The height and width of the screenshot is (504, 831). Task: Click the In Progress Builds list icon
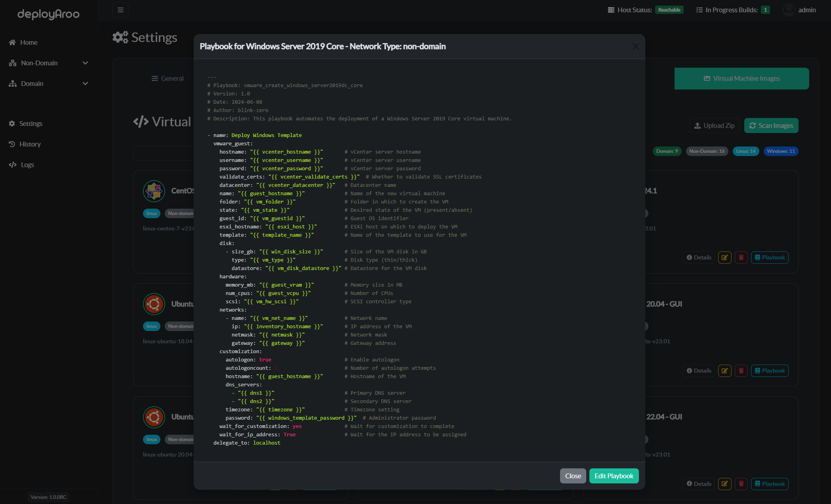699,10
